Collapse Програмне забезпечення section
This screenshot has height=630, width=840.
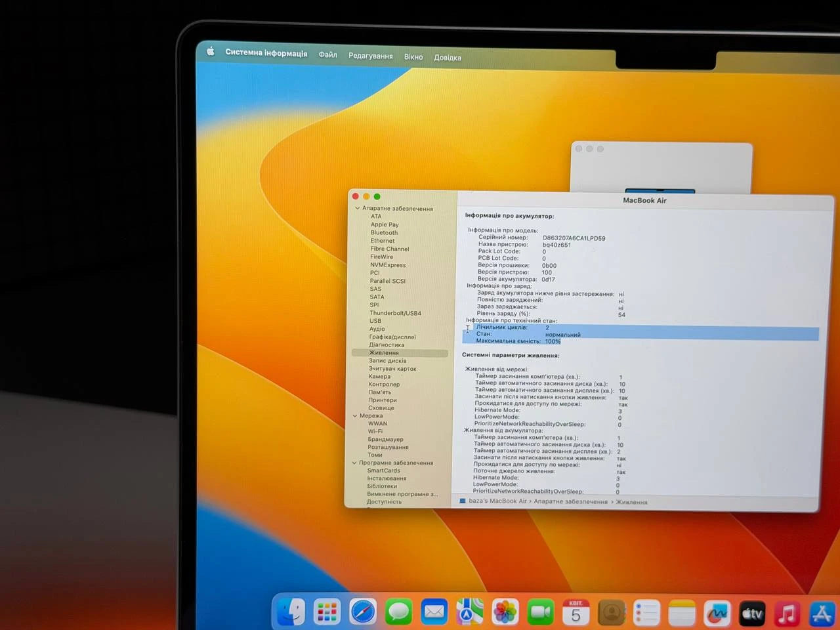click(354, 463)
